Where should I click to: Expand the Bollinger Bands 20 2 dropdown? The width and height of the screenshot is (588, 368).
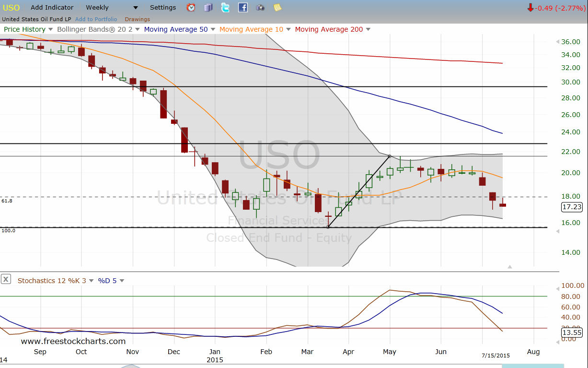138,29
